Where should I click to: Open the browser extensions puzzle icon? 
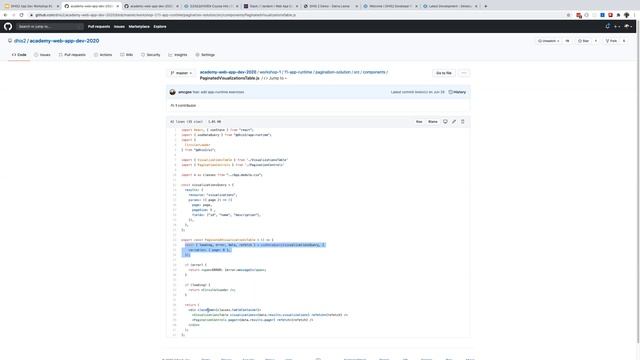(x=618, y=15)
